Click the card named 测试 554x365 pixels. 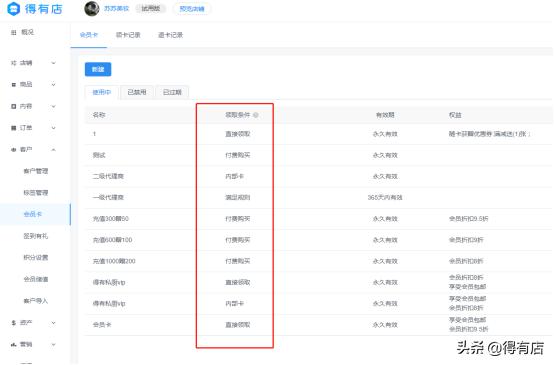coord(99,155)
